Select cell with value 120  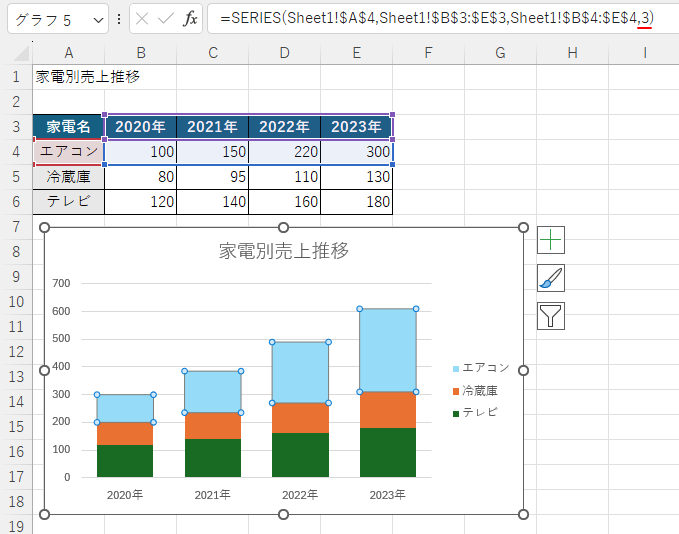(141, 202)
